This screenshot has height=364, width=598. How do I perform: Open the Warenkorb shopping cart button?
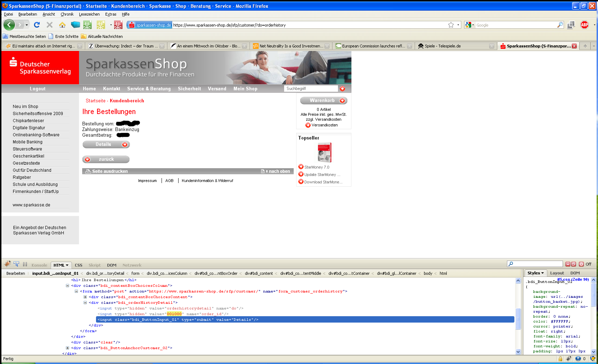[x=323, y=101]
